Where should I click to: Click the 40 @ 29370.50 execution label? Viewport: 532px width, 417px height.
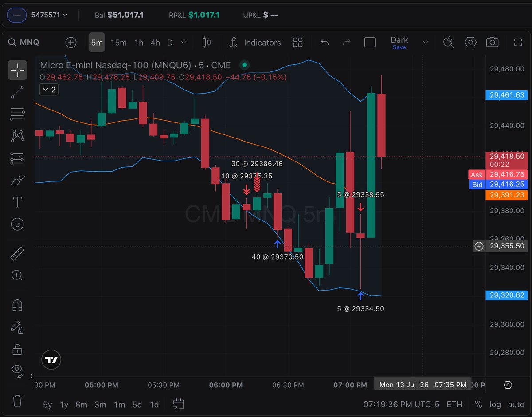point(278,257)
